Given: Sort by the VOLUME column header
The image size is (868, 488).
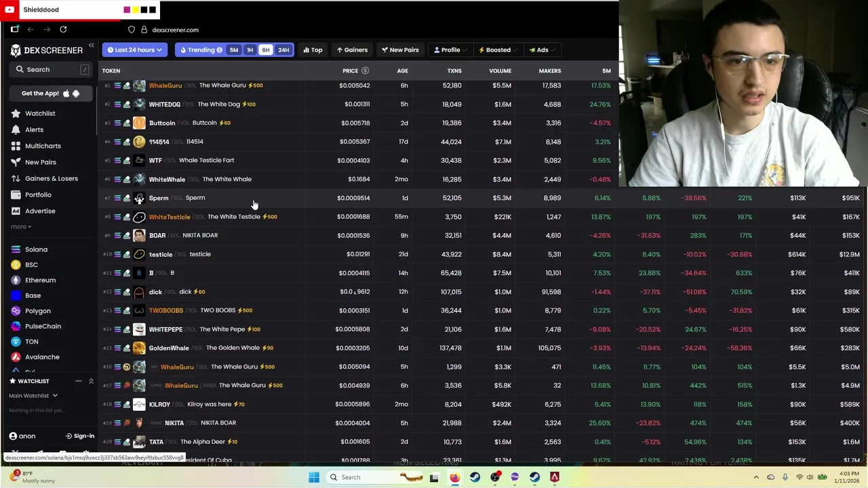Looking at the screenshot, I should (500, 70).
